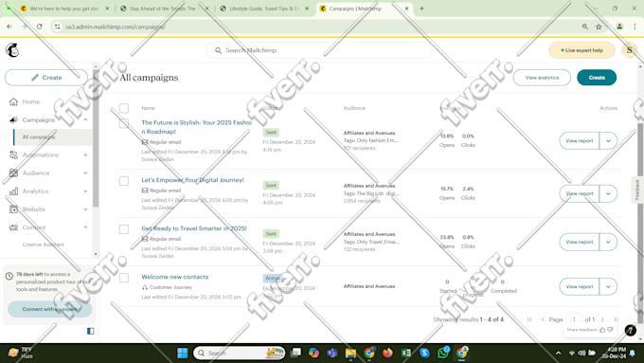The image size is (644, 363).
Task: Select Welcome new contacts checkbox
Action: (x=124, y=278)
